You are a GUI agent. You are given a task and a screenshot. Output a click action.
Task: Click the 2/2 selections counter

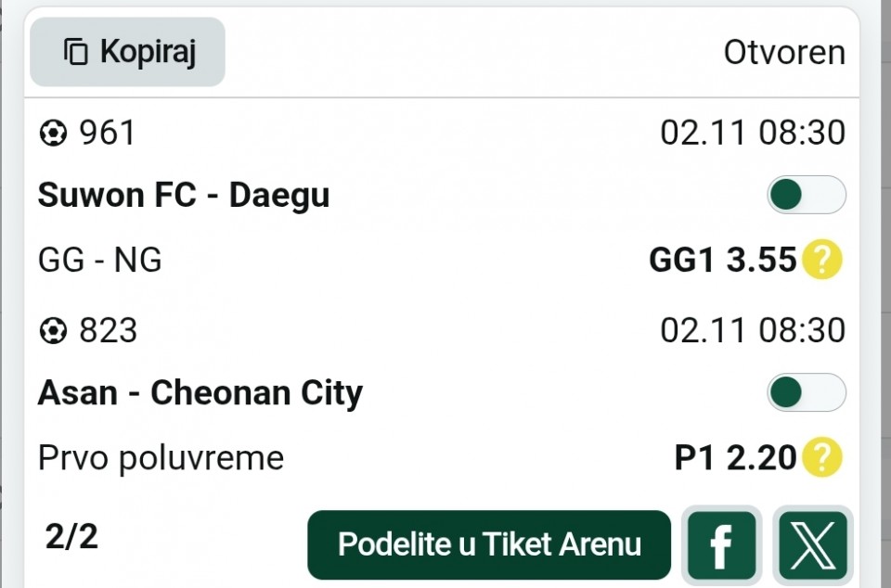tap(71, 537)
